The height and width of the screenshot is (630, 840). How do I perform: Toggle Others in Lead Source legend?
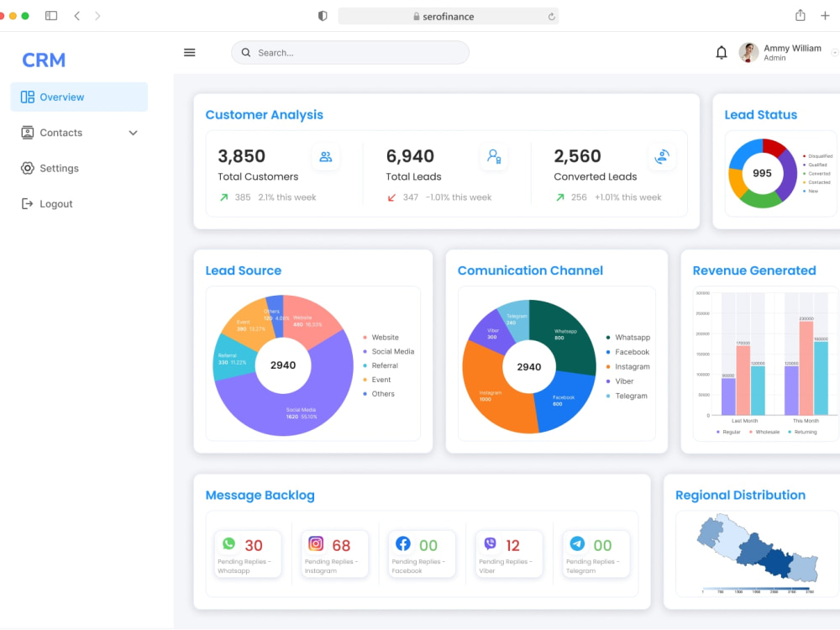[379, 394]
